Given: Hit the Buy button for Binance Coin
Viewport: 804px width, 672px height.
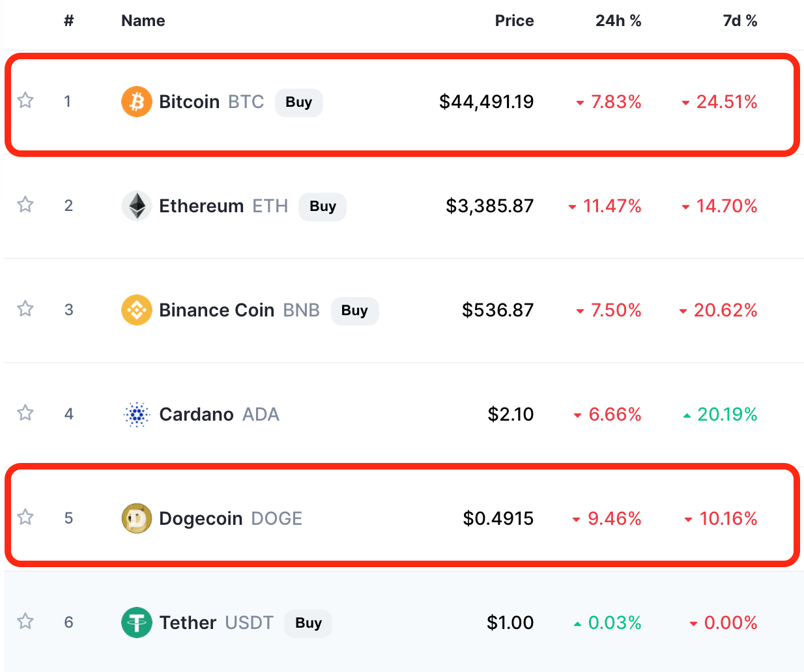Looking at the screenshot, I should coord(354,311).
